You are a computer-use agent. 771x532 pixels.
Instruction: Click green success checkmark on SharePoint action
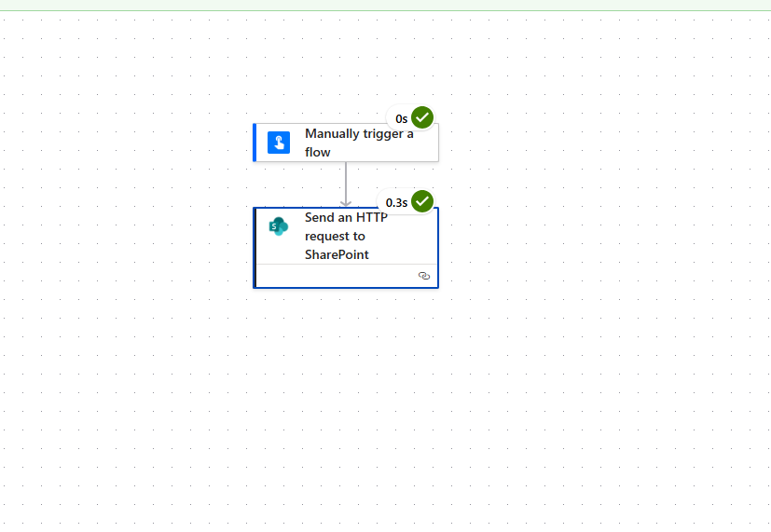[x=422, y=201]
